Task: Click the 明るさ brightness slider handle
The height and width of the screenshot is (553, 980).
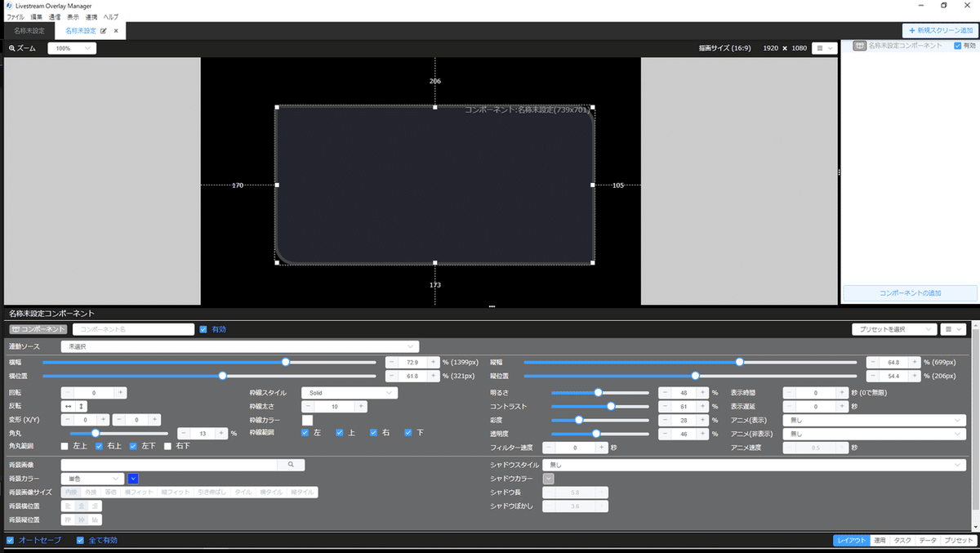Action: [x=598, y=393]
